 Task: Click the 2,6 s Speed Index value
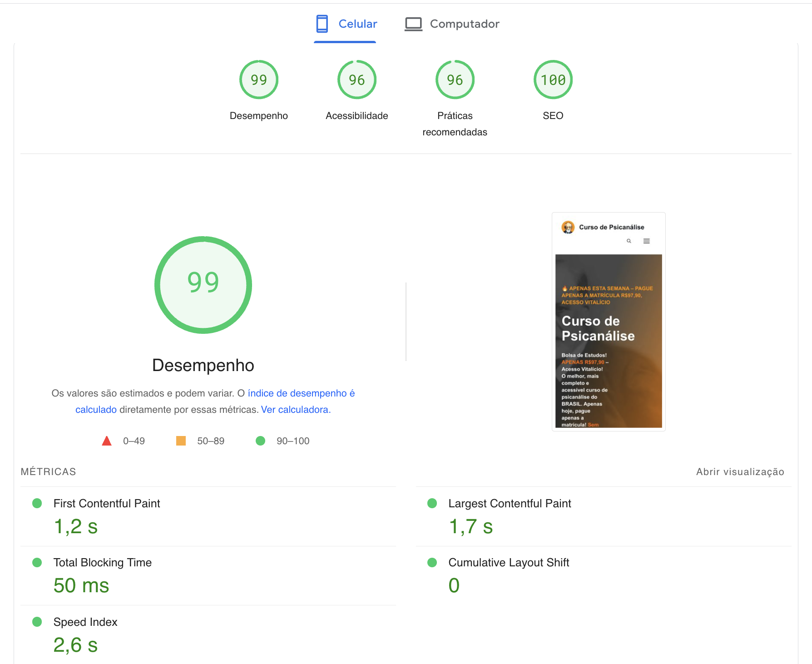(76, 645)
